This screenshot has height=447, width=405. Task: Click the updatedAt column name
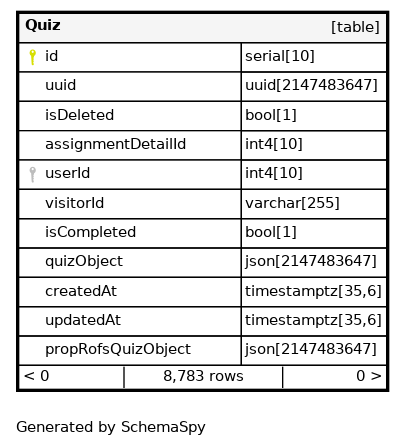tap(83, 320)
